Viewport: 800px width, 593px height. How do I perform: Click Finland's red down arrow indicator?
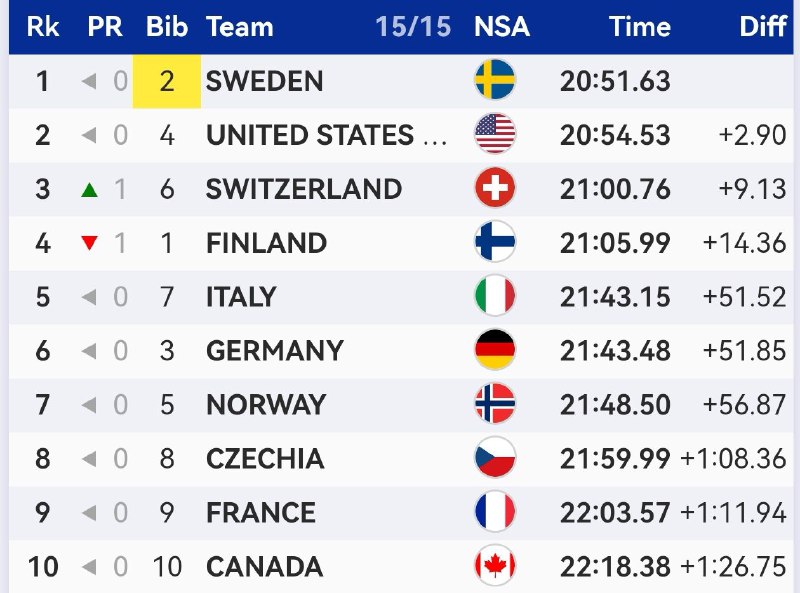point(90,243)
